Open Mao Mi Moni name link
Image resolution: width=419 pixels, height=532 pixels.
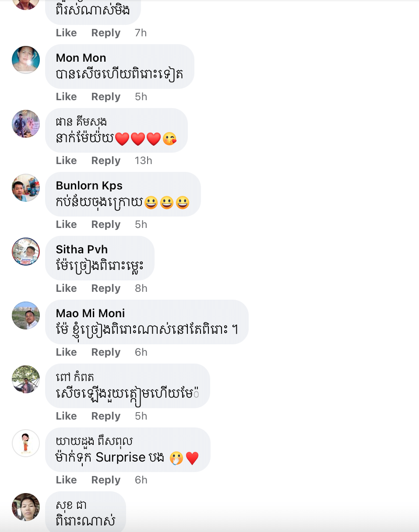point(91,313)
